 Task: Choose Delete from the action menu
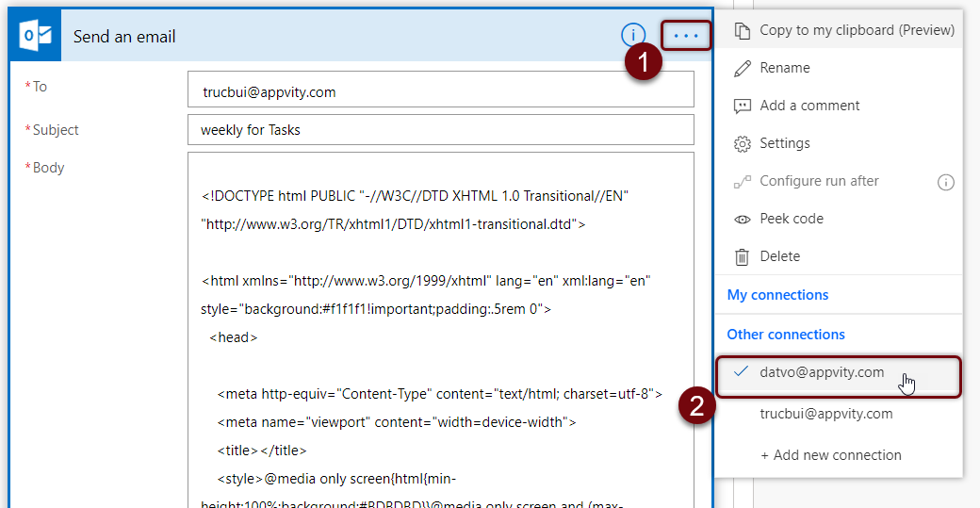coord(780,256)
